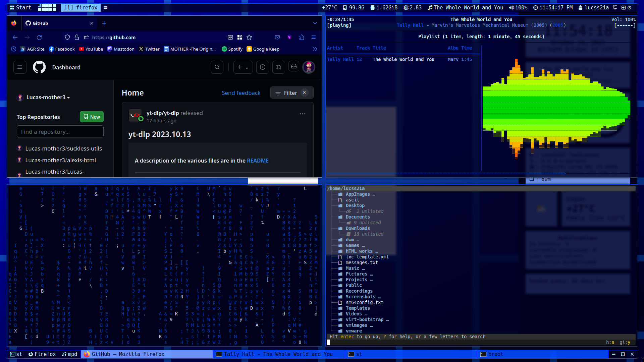Click the layout icon beside the firefox tag
The width and height of the screenshot is (644, 362).
pos(105,7)
